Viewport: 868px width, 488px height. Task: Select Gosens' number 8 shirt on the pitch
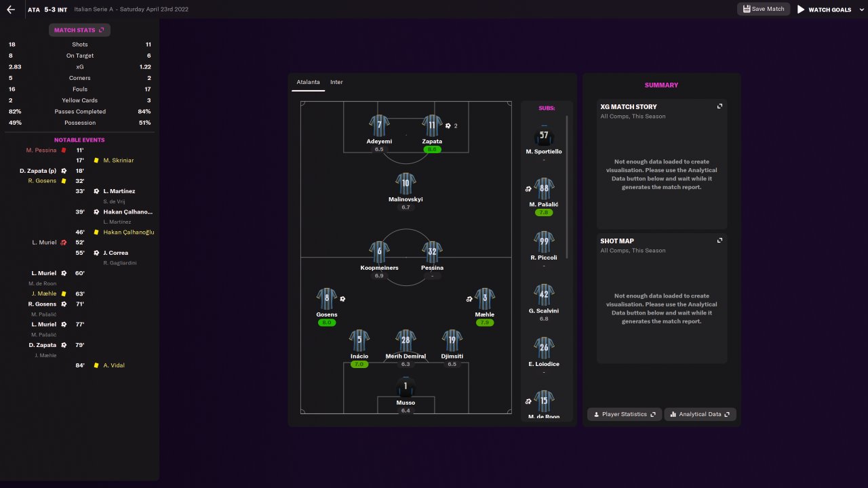[327, 299]
